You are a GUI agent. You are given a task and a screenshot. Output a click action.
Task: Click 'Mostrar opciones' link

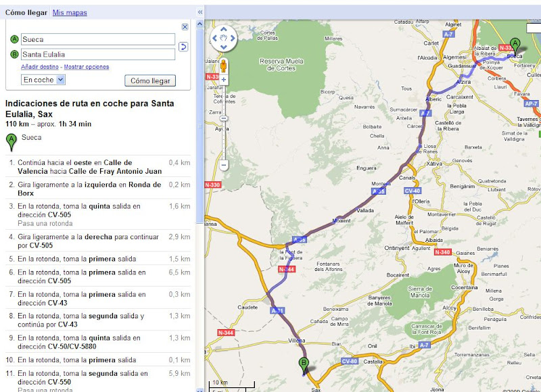click(x=87, y=67)
